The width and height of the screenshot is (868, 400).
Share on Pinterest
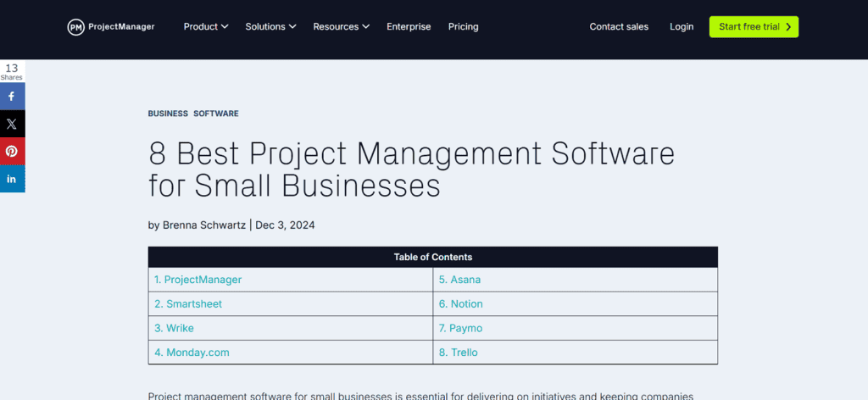coord(12,151)
